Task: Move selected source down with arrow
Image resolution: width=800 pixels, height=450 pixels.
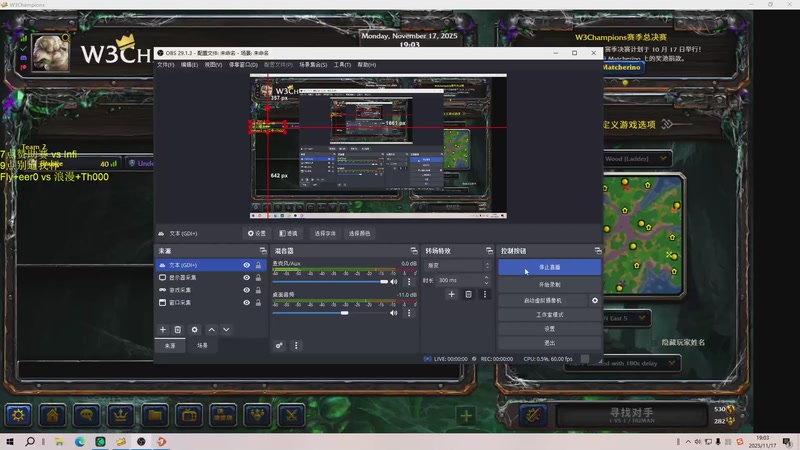Action: click(226, 330)
